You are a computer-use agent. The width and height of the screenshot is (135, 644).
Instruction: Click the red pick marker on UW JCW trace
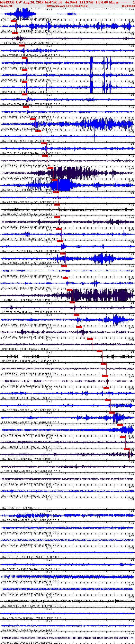point(14,21)
